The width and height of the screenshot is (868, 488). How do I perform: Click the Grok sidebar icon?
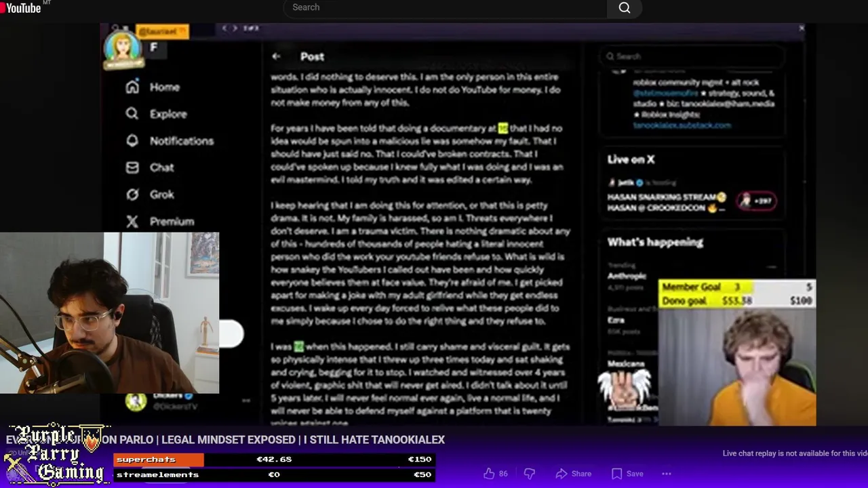[x=132, y=195]
